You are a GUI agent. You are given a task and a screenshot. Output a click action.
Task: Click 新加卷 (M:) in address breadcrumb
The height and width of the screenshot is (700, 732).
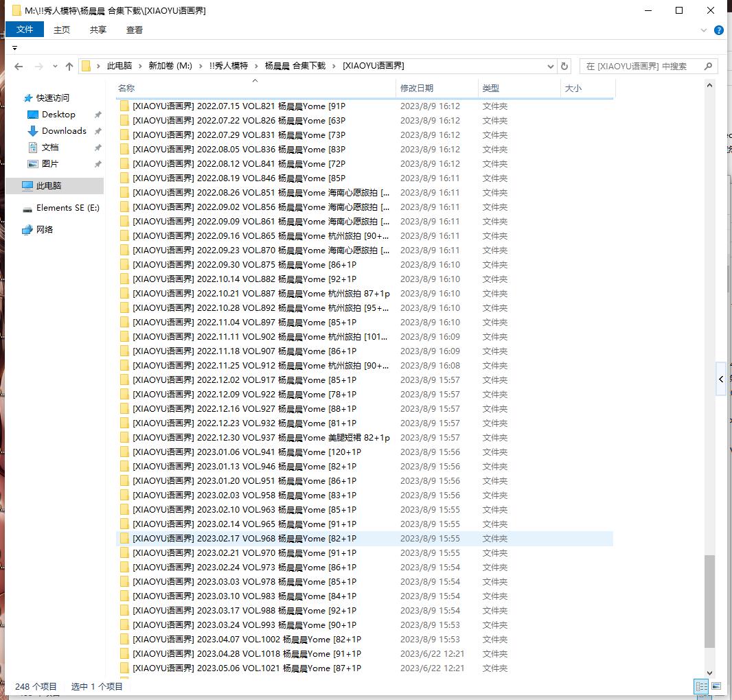point(170,67)
